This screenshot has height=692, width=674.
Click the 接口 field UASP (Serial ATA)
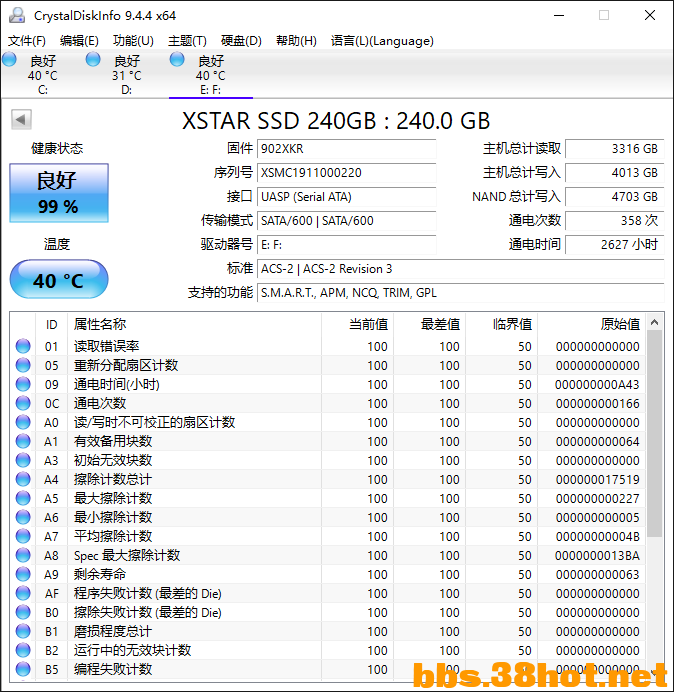pos(346,196)
